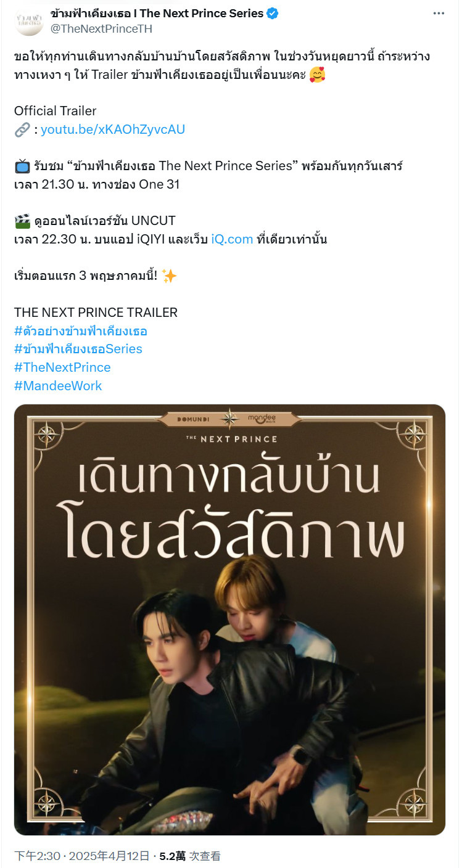Click the link chain emoji before URL

(x=22, y=129)
